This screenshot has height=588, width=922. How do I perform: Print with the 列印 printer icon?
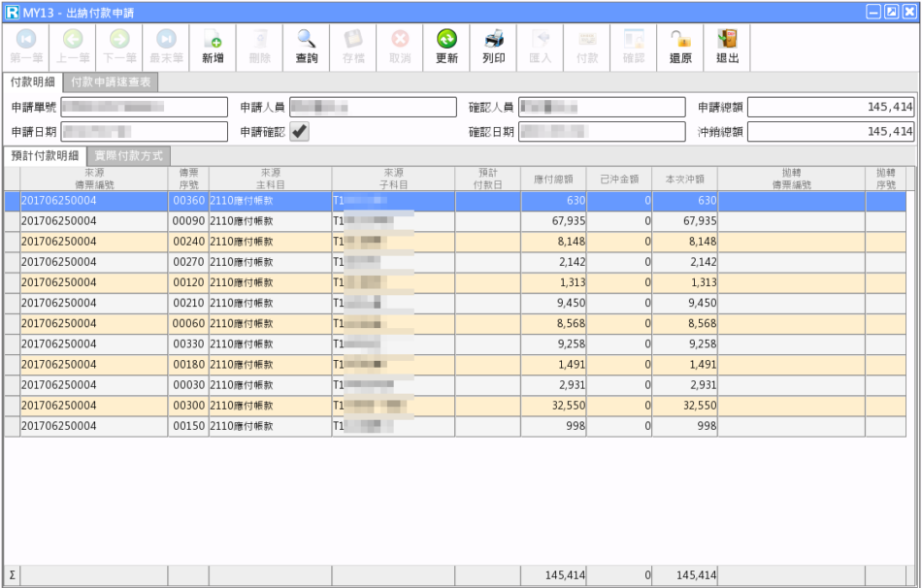click(x=494, y=39)
